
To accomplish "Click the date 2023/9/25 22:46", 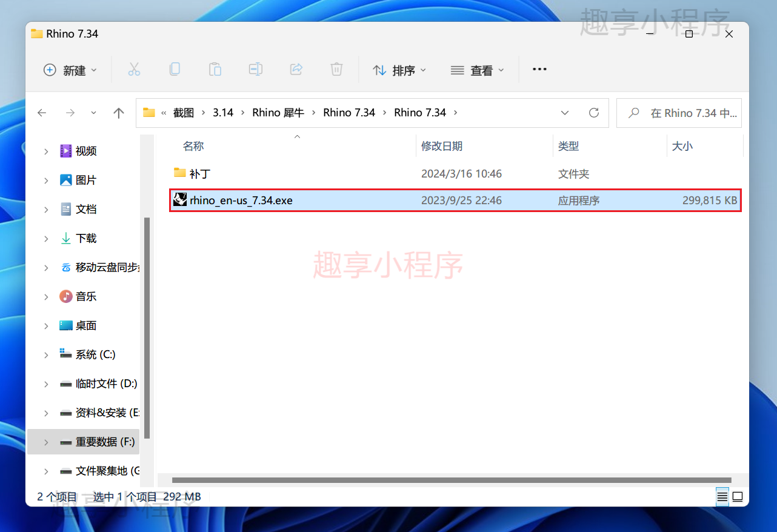I will [x=461, y=201].
